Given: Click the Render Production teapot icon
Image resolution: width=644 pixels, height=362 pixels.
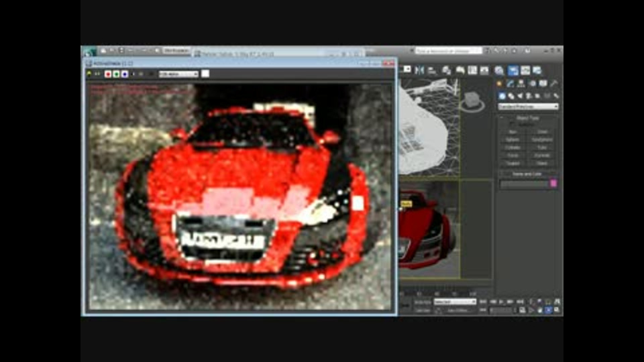Looking at the screenshot, I should (537, 70).
